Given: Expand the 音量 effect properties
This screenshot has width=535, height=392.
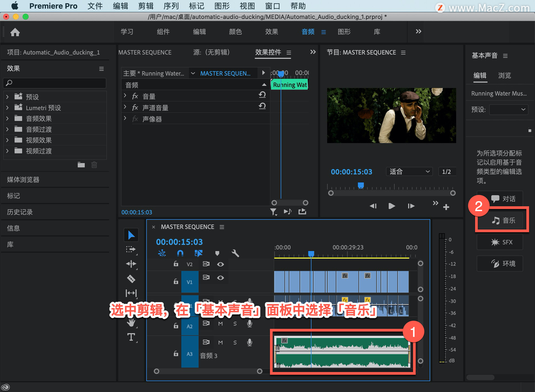Looking at the screenshot, I should (x=125, y=96).
